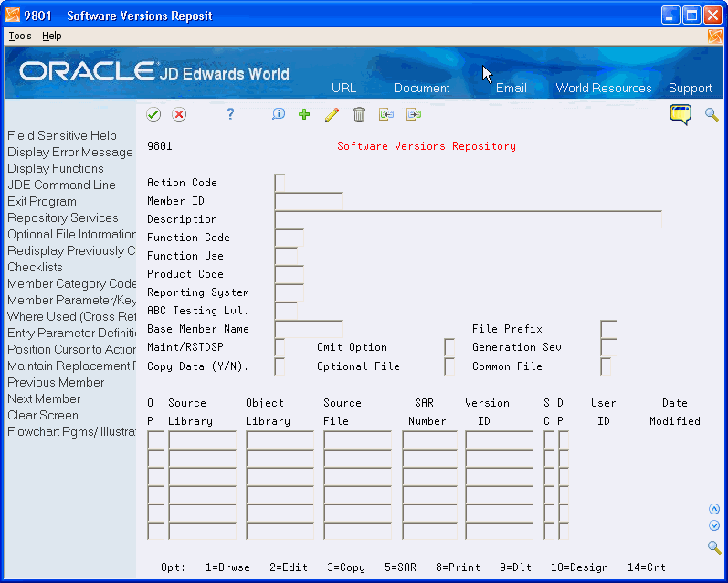Screen dimensions: 728x583
Task: Open the Email tab link
Action: [512, 88]
